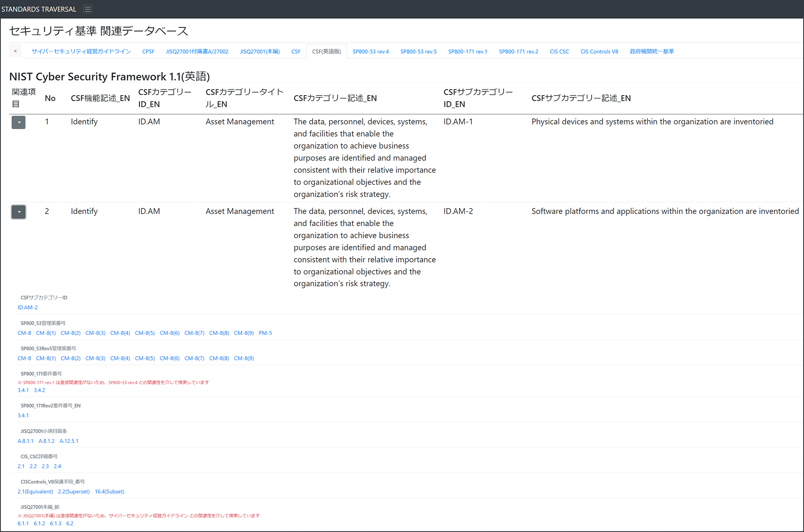Click the A.8.1.1 JISQ27001 link
Screen dimensions: 804x532
click(25, 441)
